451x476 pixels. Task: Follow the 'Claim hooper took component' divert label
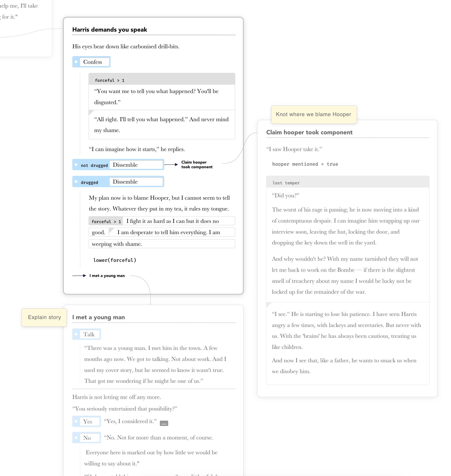(197, 165)
